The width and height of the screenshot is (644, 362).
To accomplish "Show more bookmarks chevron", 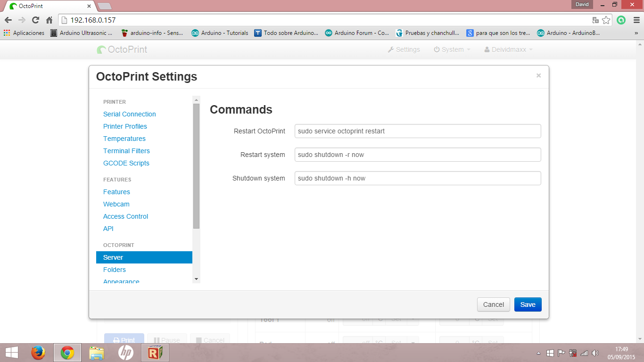I will pyautogui.click(x=636, y=33).
